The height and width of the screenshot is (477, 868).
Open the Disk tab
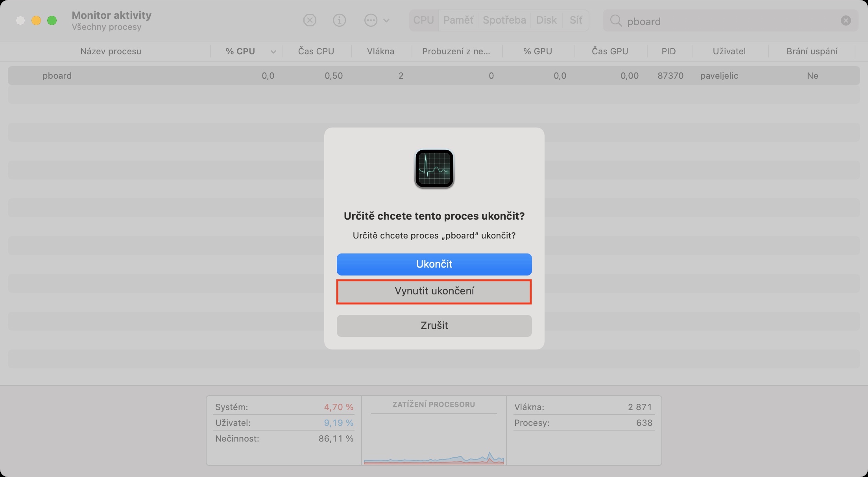(x=546, y=20)
